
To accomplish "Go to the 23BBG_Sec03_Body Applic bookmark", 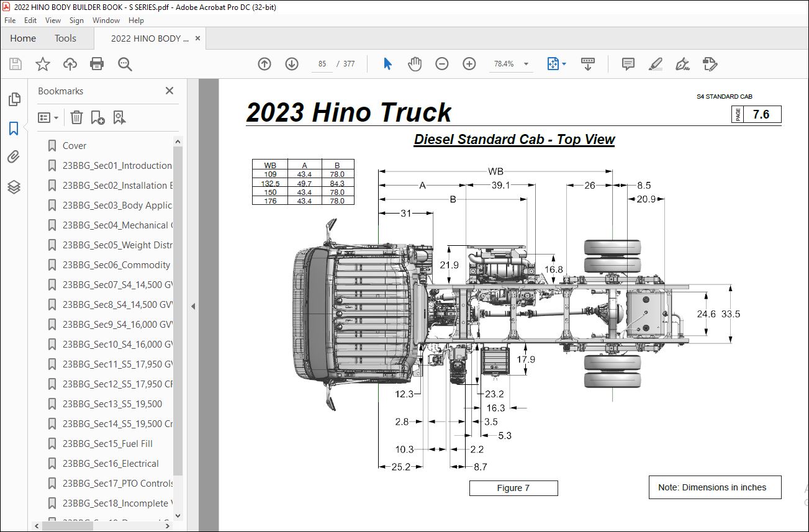I will point(117,205).
